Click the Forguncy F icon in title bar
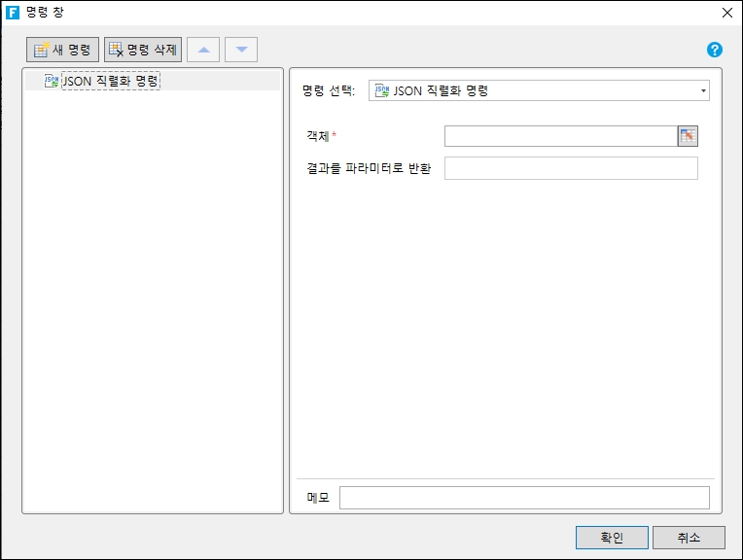This screenshot has height=560, width=743. pyautogui.click(x=13, y=13)
